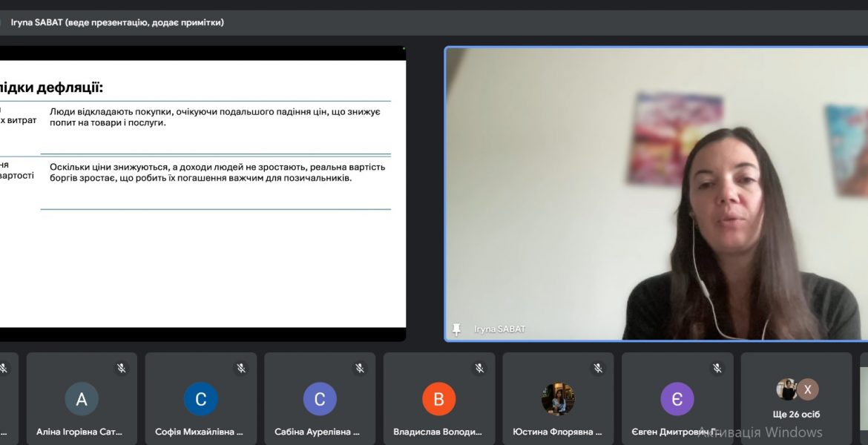Select Аліна Ігорівна's avatar letter A
868x445 pixels.
(82, 399)
